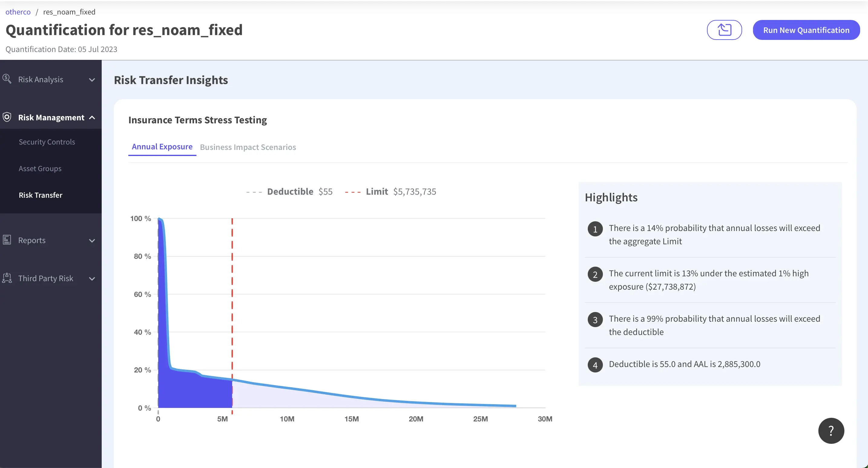Click the Risk Analysis magnifier icon
Screen dimensions: 868x468
click(7, 79)
